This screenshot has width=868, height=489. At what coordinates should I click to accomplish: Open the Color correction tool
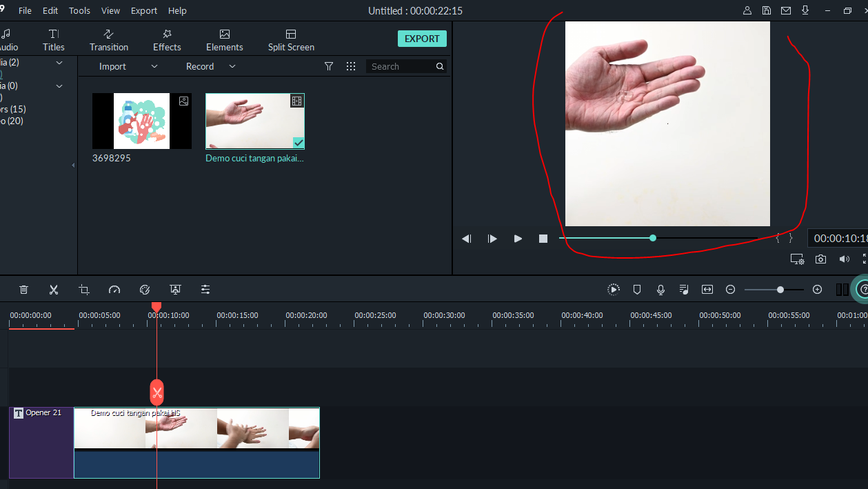coord(145,290)
